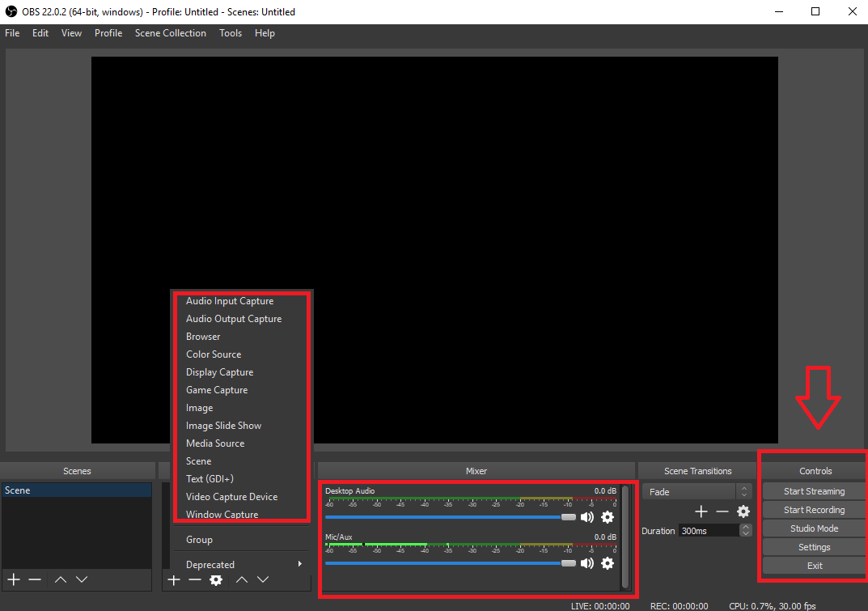Move scene up with the arrow icon

pos(60,579)
